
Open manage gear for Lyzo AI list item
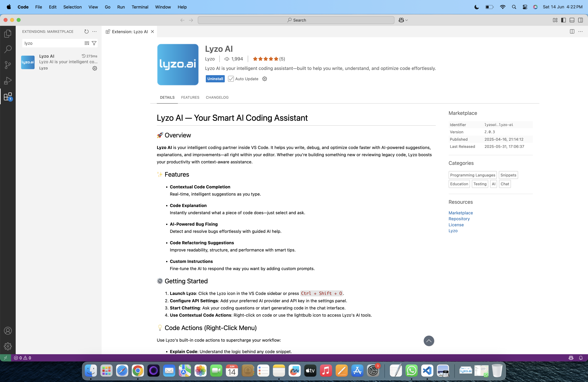click(95, 68)
